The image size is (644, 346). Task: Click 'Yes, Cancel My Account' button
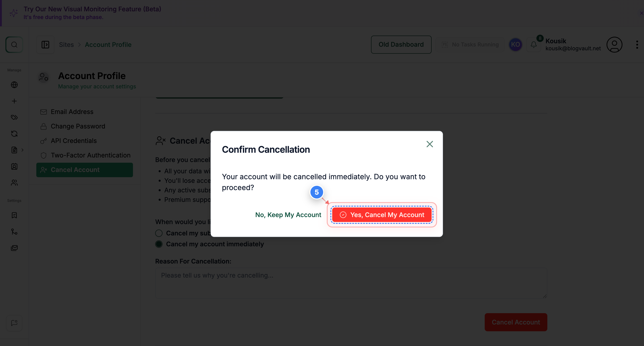(x=382, y=215)
